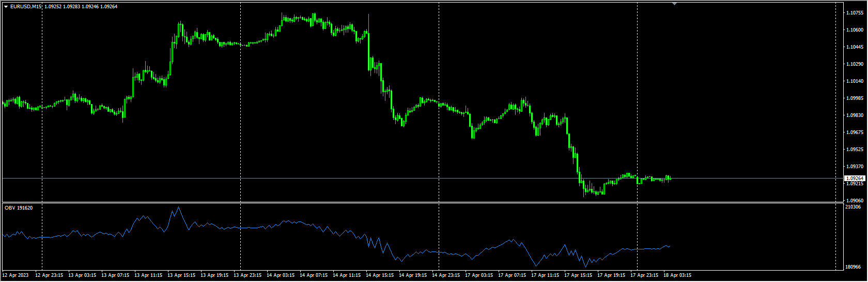Click the 1.10290 label on price scale
The image size is (868, 282).
[855, 64]
